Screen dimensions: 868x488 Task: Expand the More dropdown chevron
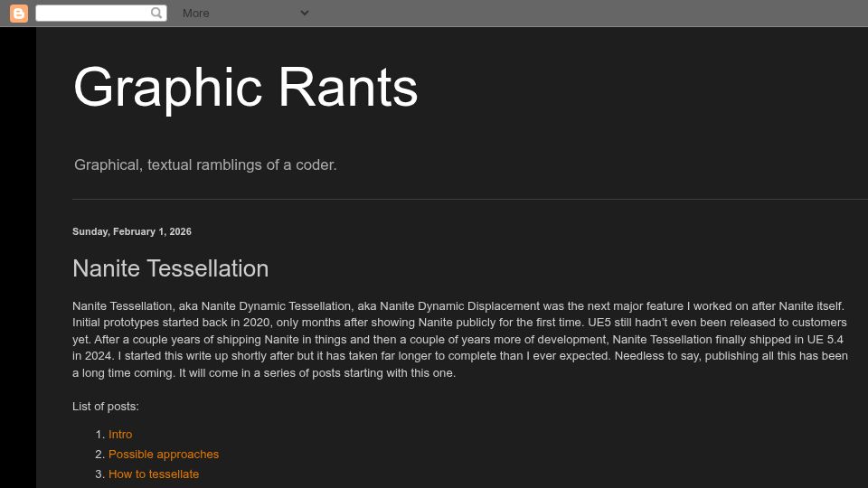[x=305, y=13]
